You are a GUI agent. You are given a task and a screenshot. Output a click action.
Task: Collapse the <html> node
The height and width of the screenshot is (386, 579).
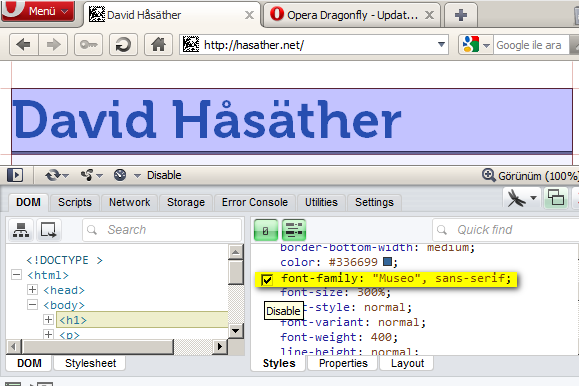(16, 274)
